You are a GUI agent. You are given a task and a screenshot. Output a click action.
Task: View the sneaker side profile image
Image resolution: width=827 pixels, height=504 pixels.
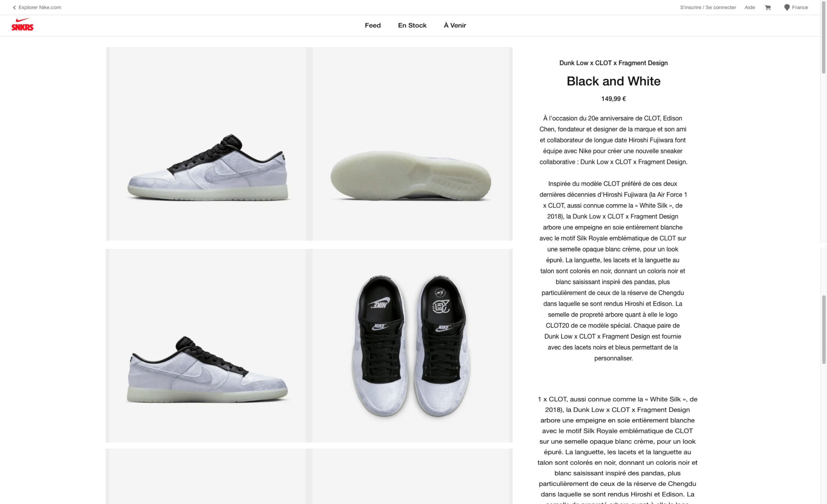[x=207, y=144]
